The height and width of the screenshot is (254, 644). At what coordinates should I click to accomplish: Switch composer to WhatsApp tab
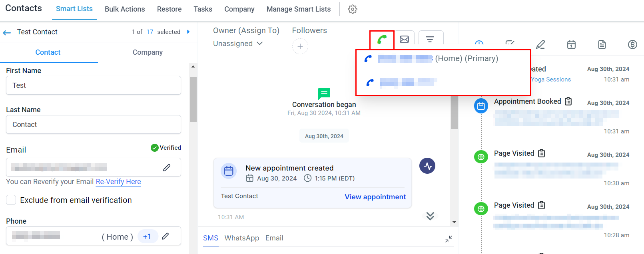[242, 238]
